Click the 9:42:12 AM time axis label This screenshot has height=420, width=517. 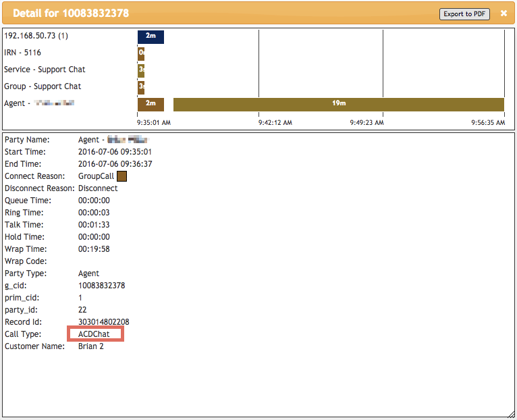[x=275, y=123]
